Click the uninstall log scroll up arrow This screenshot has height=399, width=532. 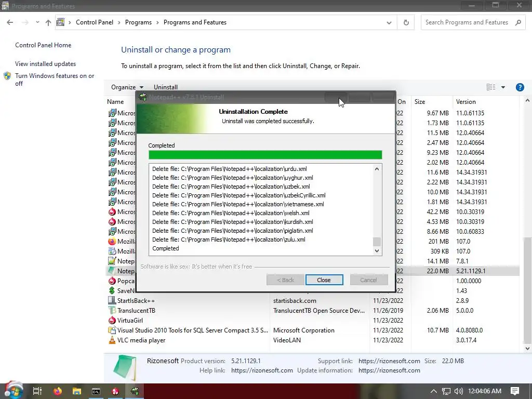tap(377, 169)
